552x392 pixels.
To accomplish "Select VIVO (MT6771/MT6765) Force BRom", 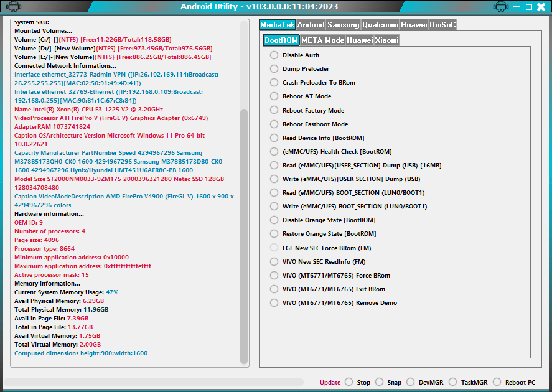I will pos(273,274).
